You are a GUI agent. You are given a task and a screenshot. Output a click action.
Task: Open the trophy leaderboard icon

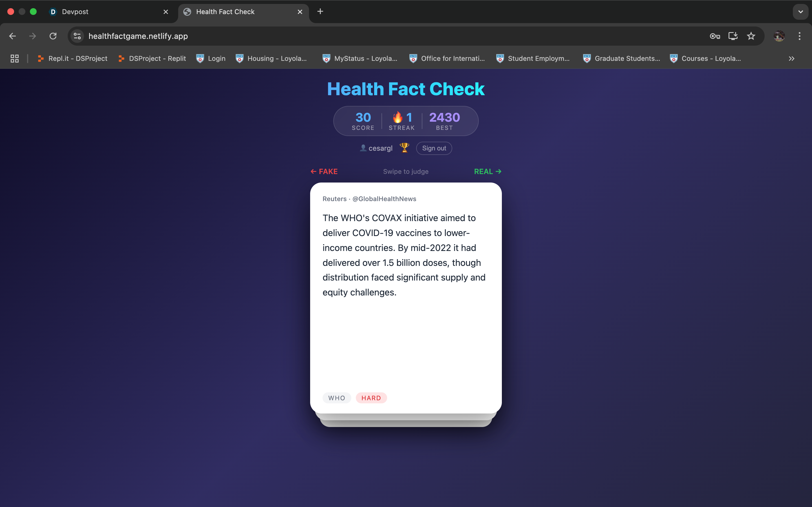(x=404, y=148)
